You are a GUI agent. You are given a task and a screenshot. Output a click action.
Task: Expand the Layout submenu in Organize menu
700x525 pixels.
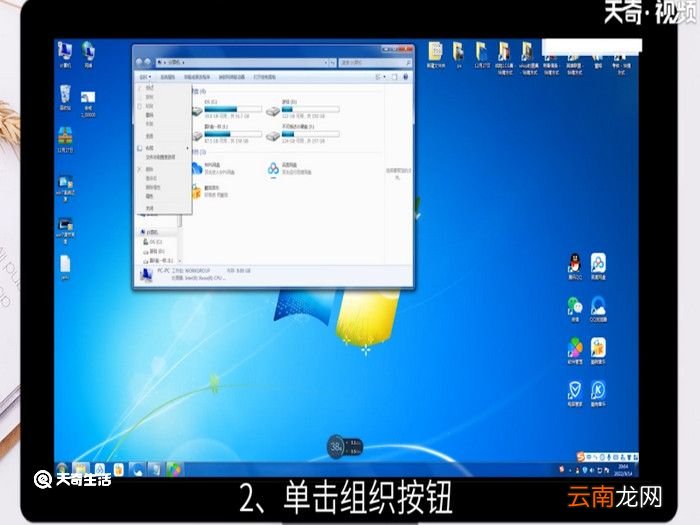[162, 148]
